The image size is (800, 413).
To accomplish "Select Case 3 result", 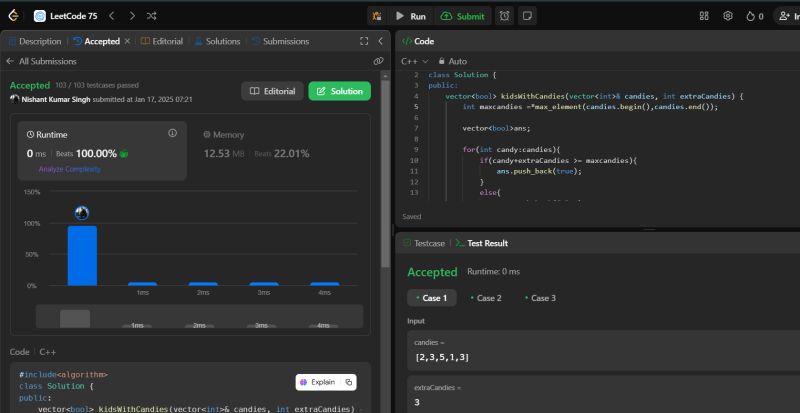I will (540, 298).
